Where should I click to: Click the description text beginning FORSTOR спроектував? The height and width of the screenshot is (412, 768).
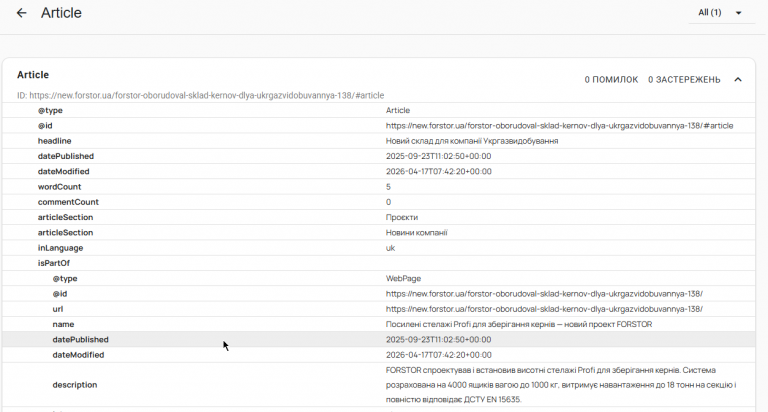pyautogui.click(x=561, y=385)
